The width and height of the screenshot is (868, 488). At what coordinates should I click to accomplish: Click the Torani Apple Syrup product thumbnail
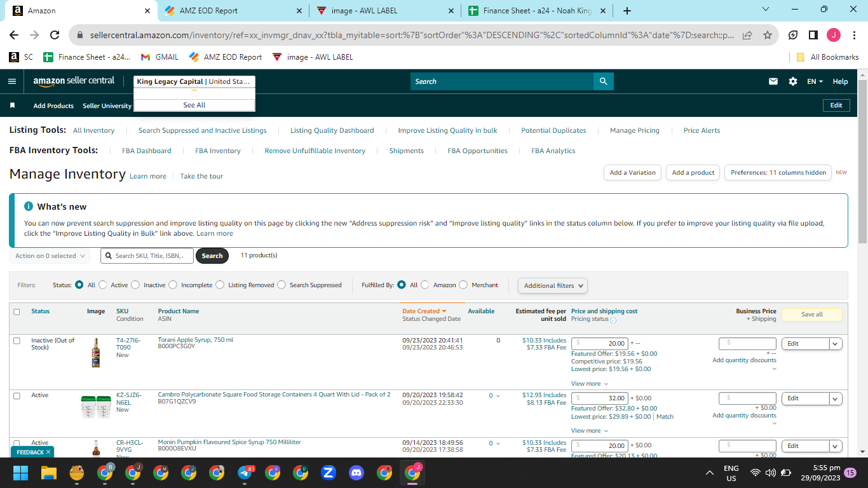click(x=96, y=353)
